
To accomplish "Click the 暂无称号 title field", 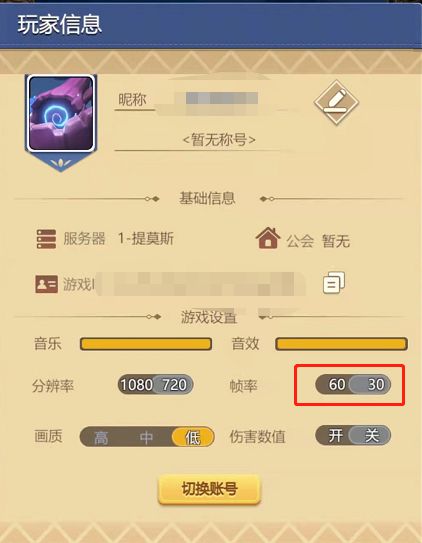I will pos(219,140).
